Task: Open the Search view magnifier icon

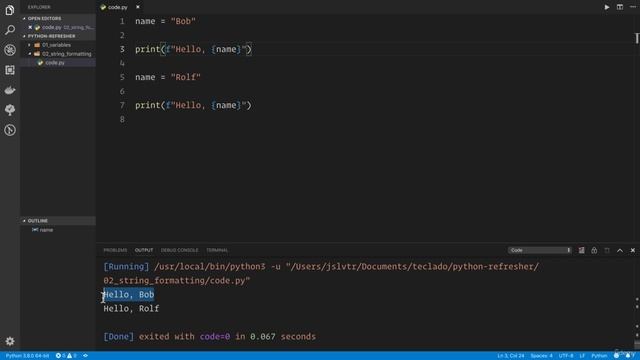Action: click(x=10, y=30)
